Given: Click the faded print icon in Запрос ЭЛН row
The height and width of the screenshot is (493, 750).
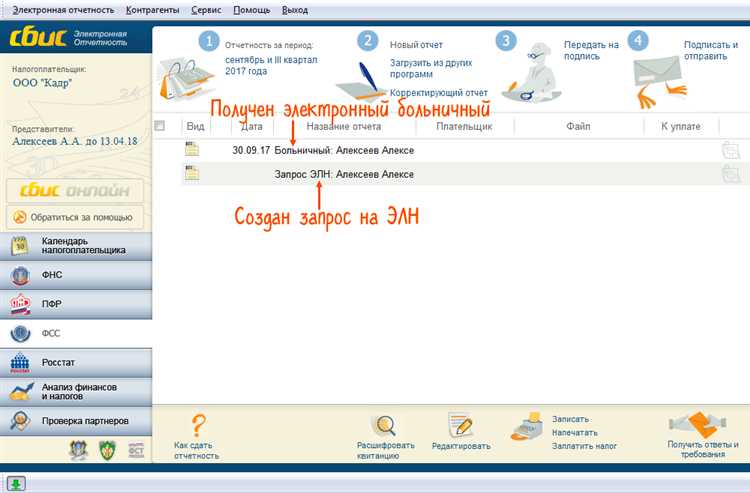Looking at the screenshot, I should [x=731, y=174].
